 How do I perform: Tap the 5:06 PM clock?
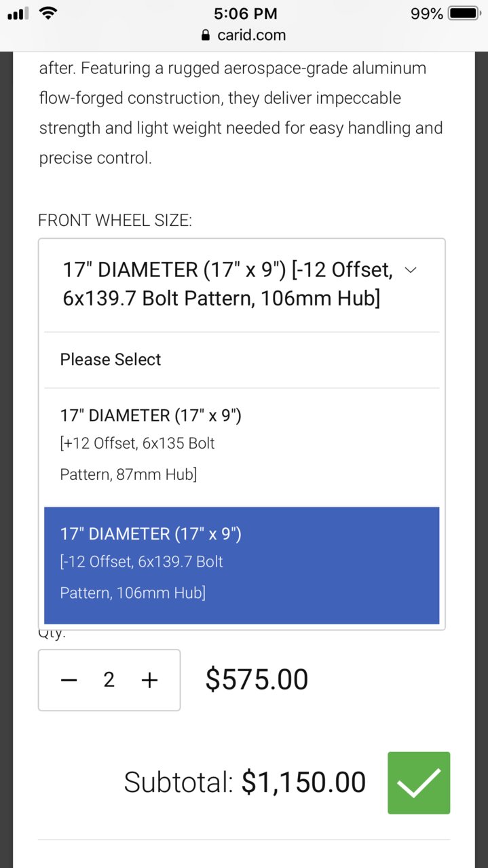click(x=244, y=13)
